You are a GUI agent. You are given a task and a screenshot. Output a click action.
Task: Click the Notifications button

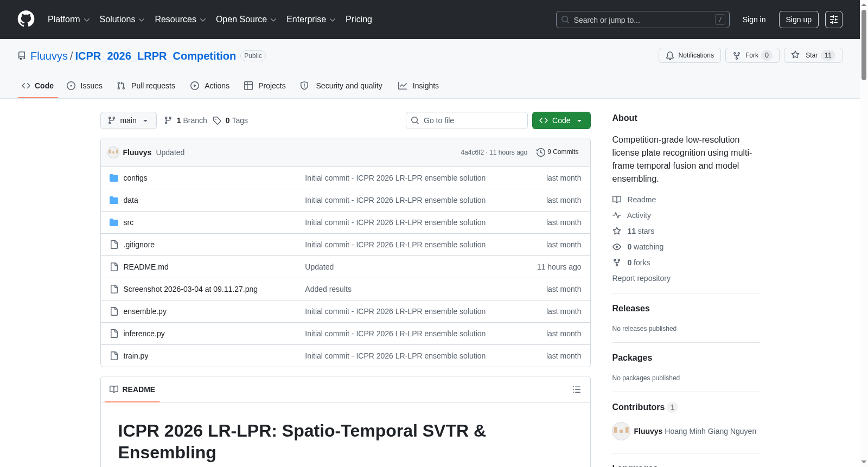pos(690,55)
